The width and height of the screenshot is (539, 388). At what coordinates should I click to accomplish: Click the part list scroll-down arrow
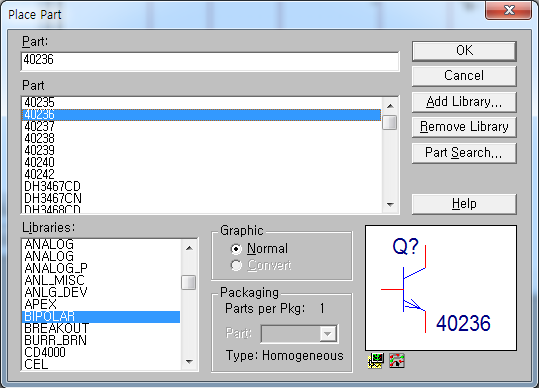390,204
